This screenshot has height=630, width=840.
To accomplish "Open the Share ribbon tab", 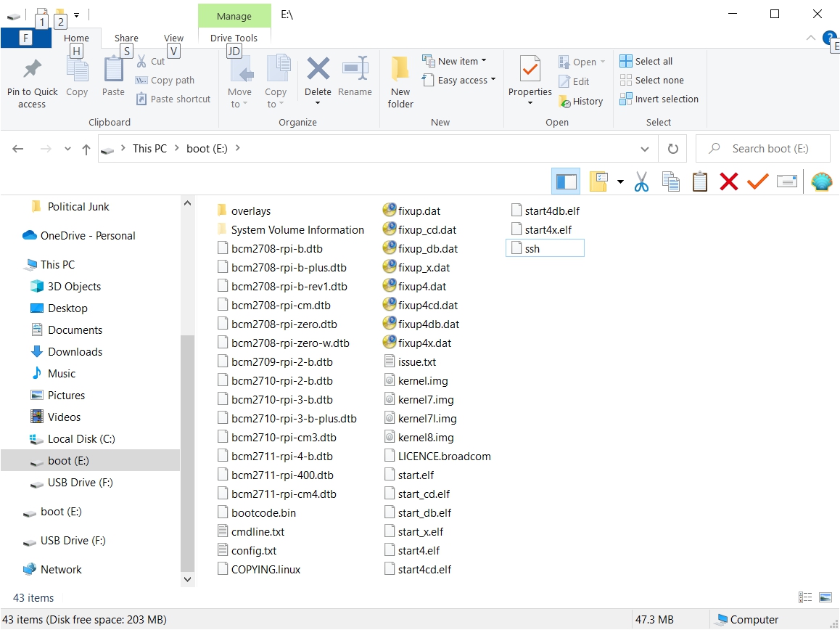I will [126, 38].
